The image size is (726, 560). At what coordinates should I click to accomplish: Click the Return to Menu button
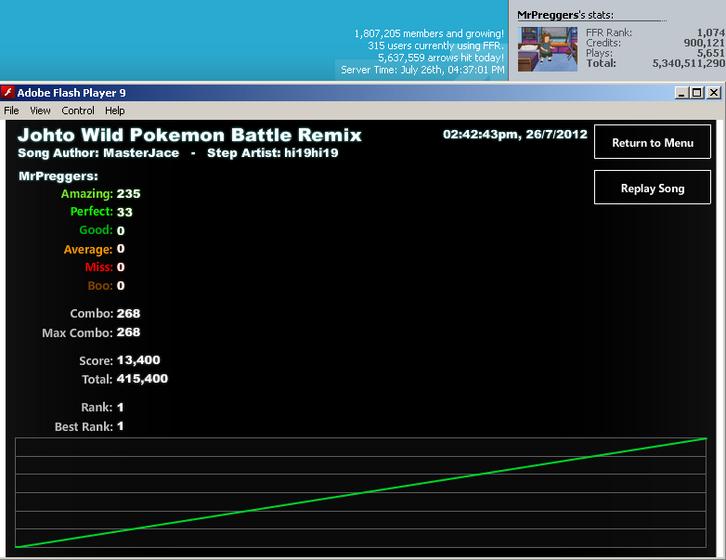click(652, 142)
